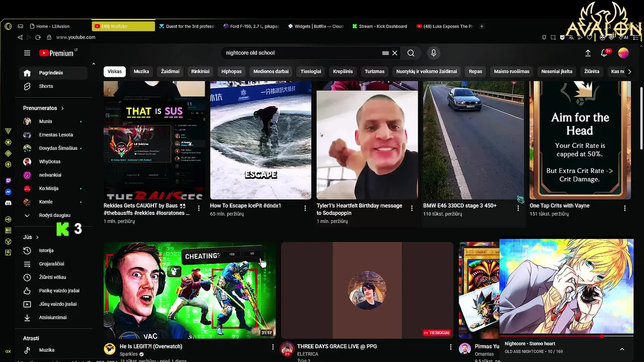This screenshot has height=362, width=644.
Task: Select the Turizmas filter chip
Action: click(374, 71)
